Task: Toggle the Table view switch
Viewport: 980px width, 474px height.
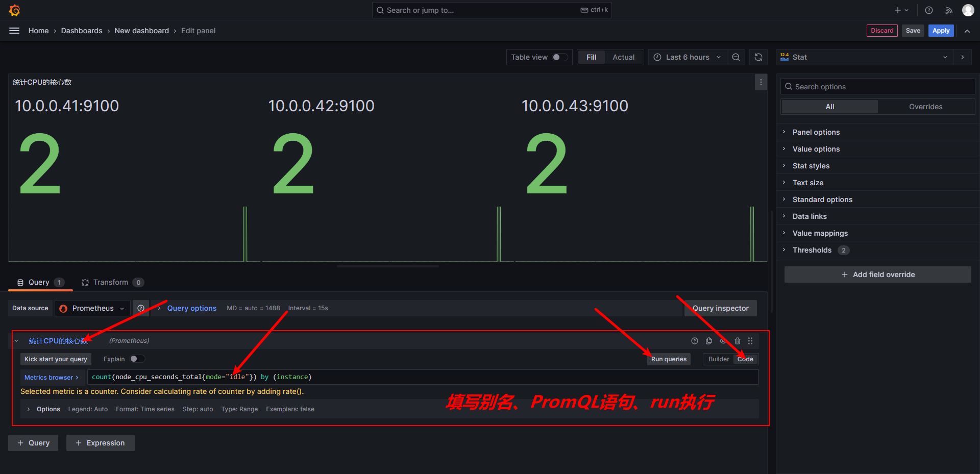Action: click(x=560, y=57)
